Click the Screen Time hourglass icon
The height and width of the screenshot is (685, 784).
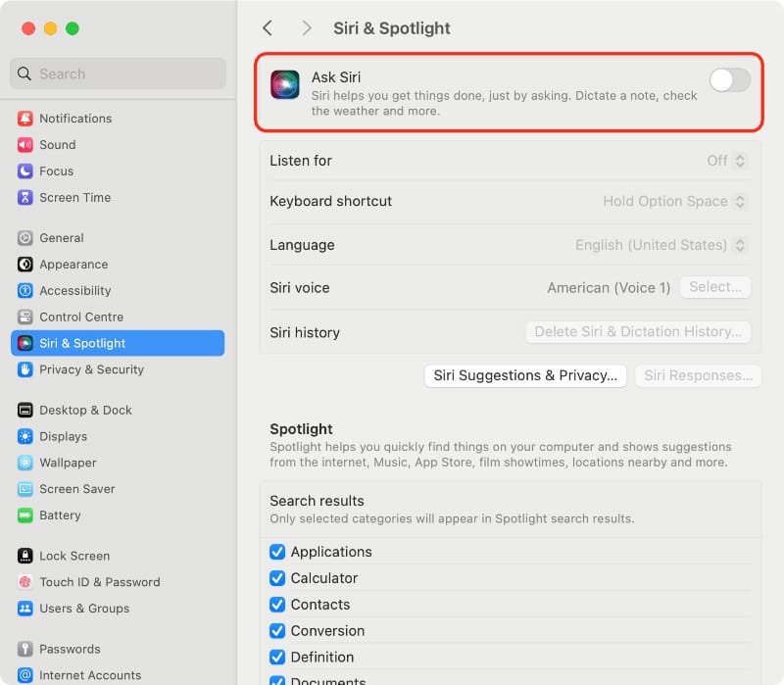coord(25,198)
